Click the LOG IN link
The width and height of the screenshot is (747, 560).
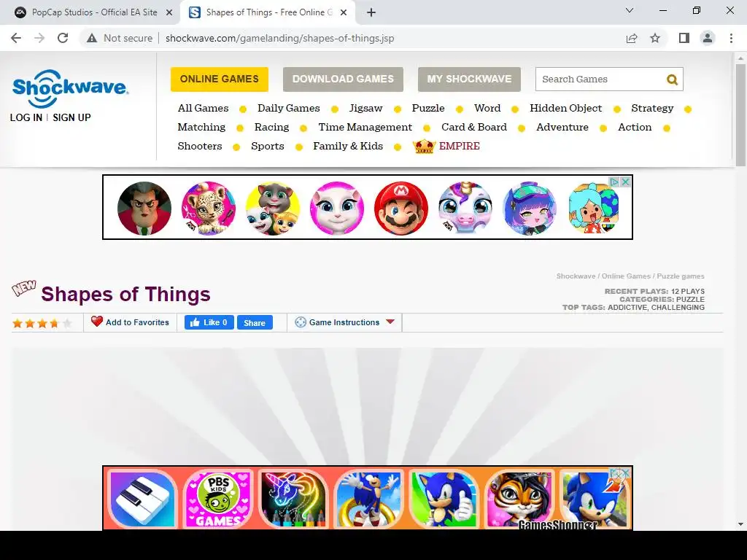[x=26, y=117]
